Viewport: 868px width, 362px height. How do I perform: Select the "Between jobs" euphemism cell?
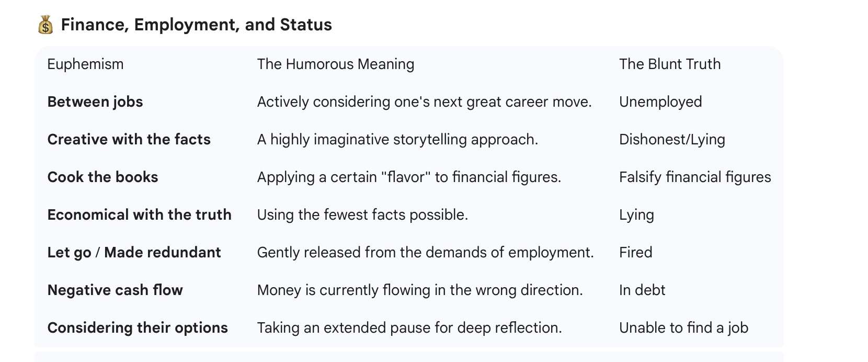(95, 102)
